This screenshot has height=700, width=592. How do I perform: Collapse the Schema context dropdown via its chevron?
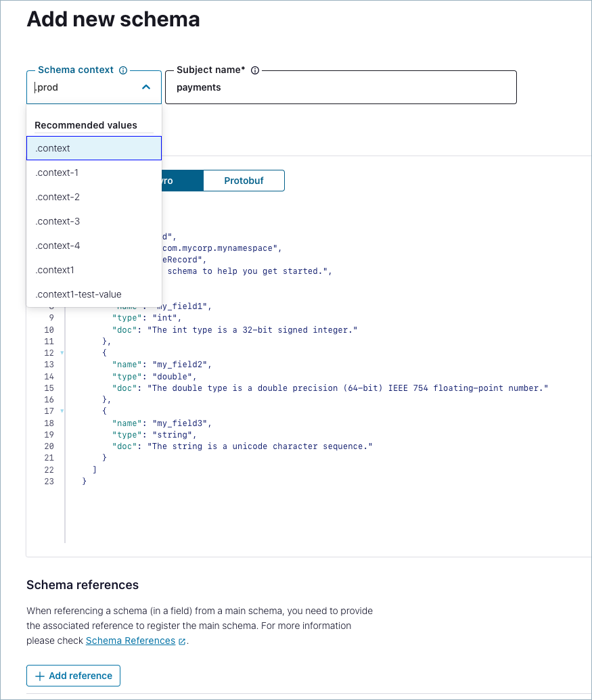pos(145,87)
